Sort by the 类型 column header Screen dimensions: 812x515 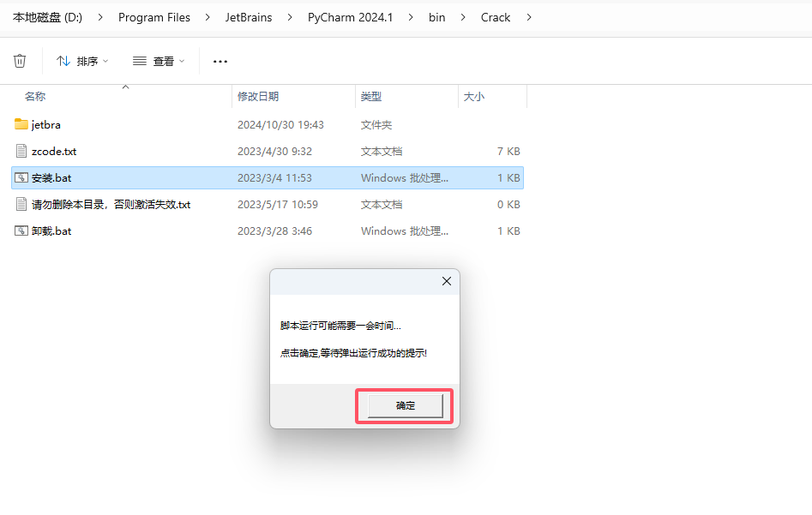(x=370, y=96)
